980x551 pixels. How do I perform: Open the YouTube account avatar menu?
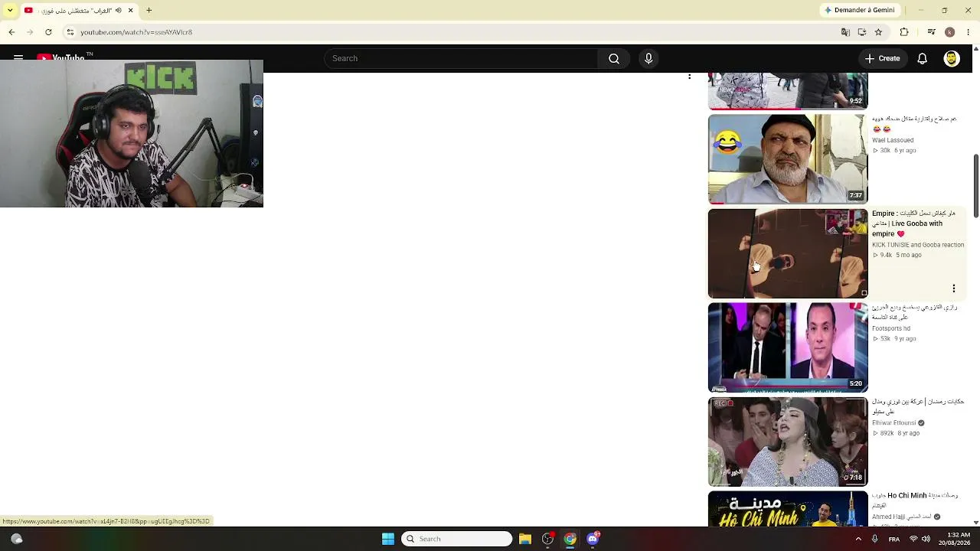tap(952, 59)
